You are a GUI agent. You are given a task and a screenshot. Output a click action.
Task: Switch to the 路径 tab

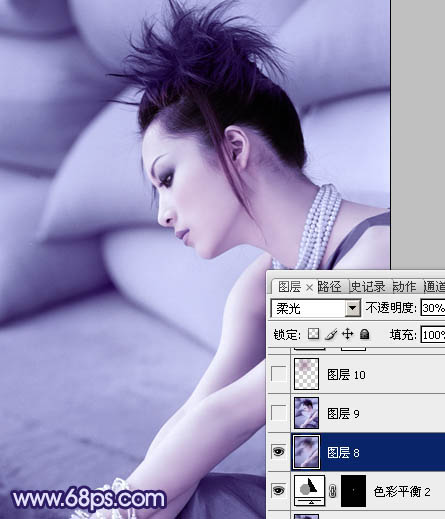tap(330, 287)
